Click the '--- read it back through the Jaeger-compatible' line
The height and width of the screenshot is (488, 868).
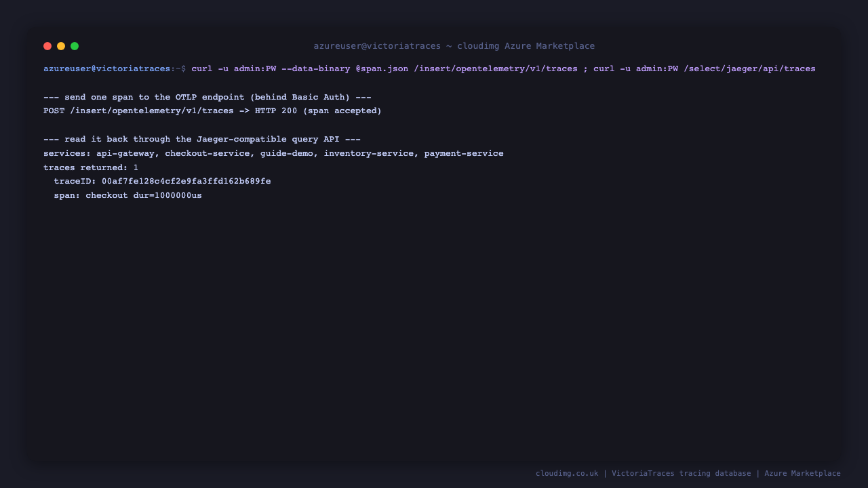pyautogui.click(x=202, y=139)
